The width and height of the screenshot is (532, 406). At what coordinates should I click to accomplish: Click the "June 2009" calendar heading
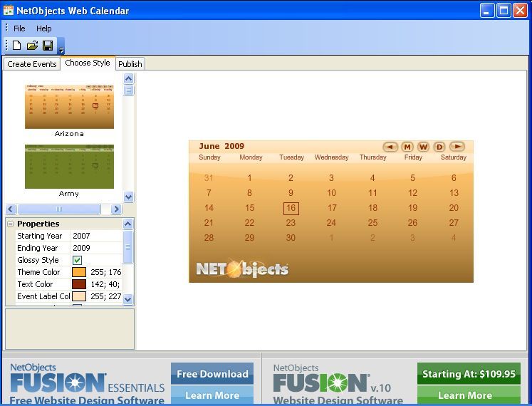(221, 146)
